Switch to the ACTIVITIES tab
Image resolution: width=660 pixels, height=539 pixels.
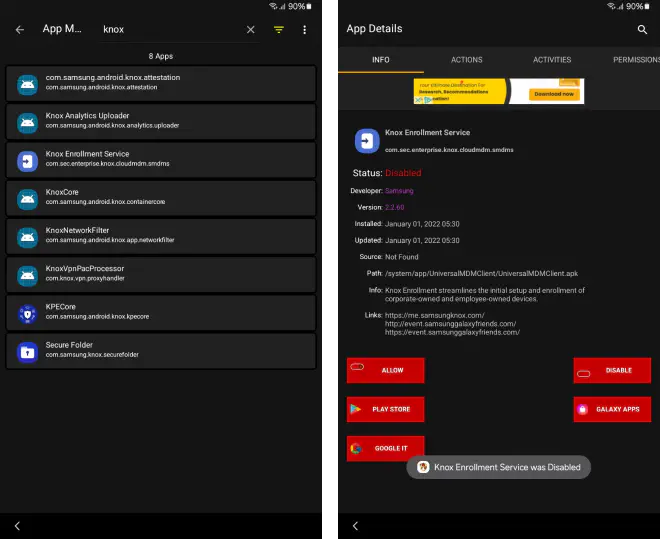coord(552,60)
